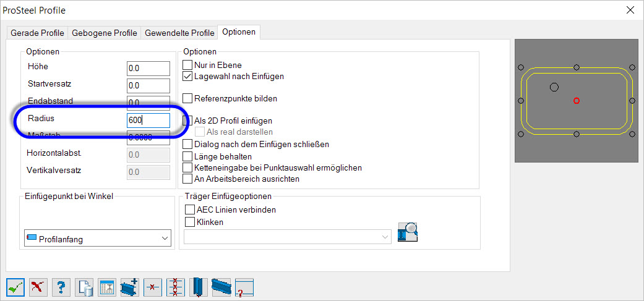This screenshot has width=644, height=301.
Task: Click the Startversatz value field
Action: [148, 86]
